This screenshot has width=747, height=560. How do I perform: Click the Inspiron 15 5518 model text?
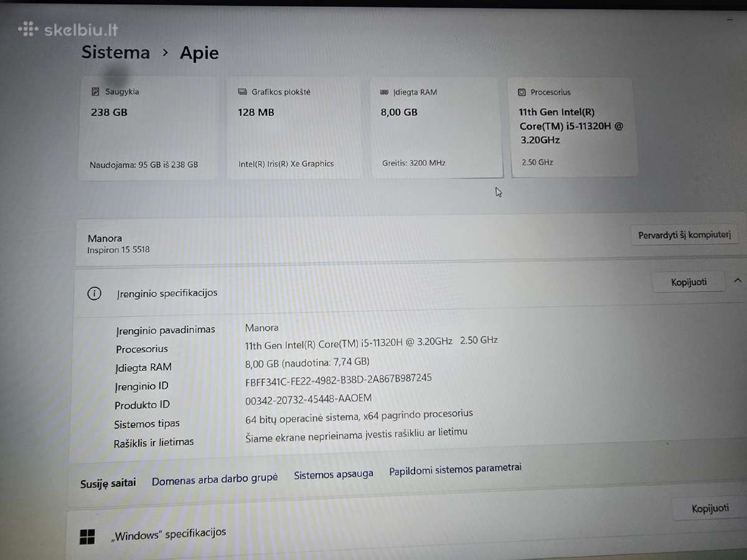click(118, 250)
